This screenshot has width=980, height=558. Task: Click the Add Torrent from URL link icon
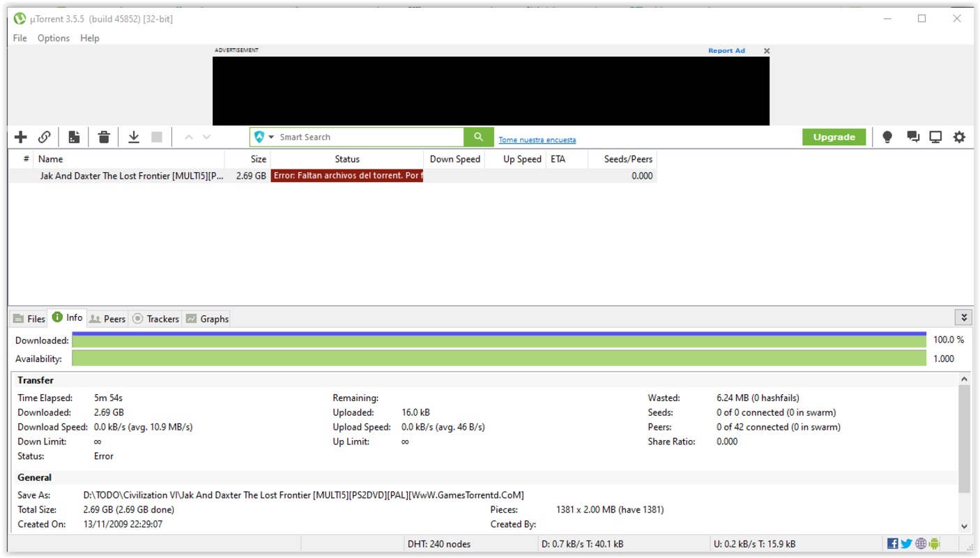pos(44,137)
